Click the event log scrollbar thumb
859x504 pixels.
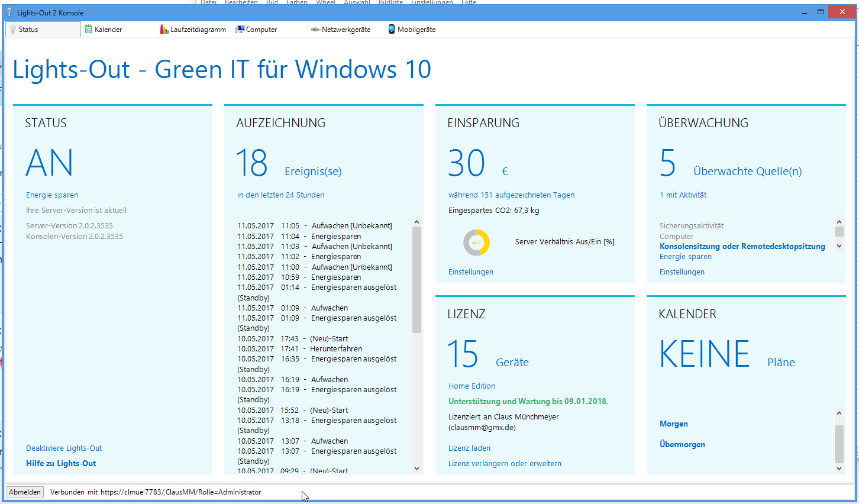(x=416, y=280)
